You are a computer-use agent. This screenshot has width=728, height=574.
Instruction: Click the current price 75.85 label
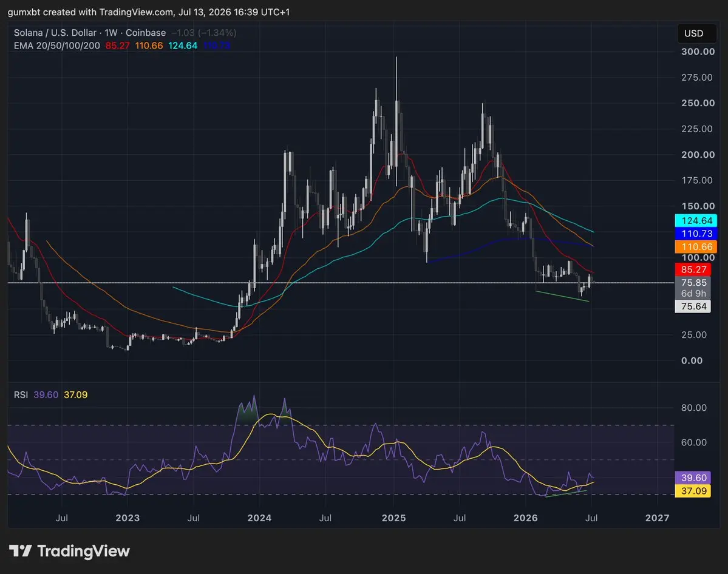pyautogui.click(x=692, y=283)
